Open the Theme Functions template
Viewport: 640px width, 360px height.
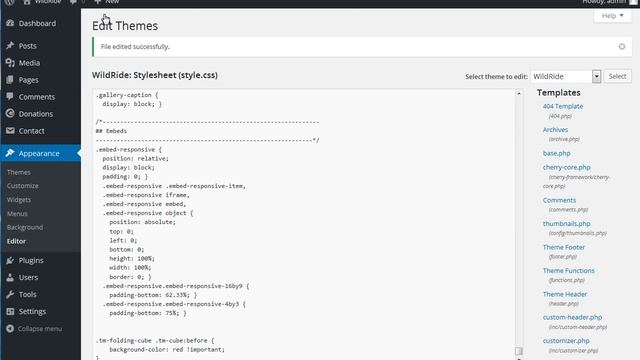point(569,271)
